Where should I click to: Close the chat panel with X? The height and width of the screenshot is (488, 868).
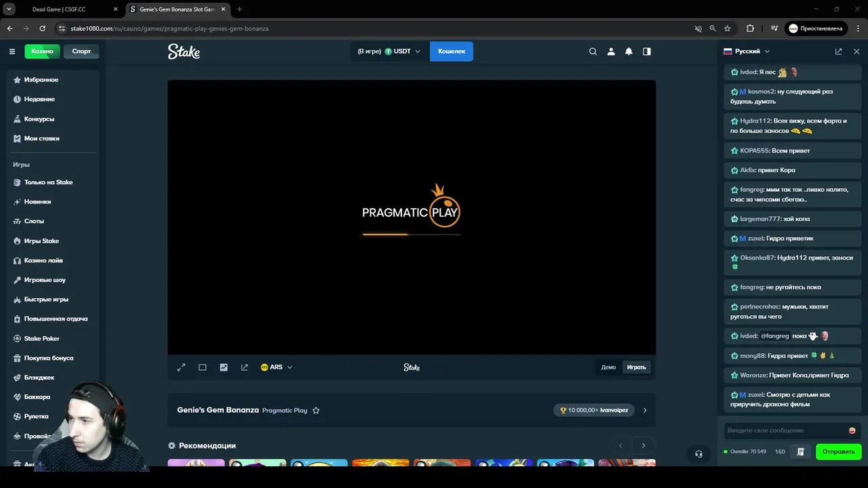(856, 52)
